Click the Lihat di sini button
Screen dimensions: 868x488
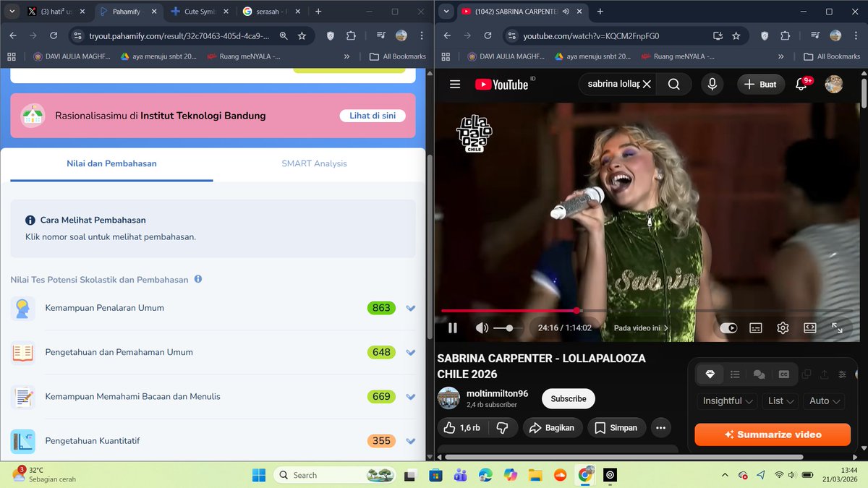point(373,116)
